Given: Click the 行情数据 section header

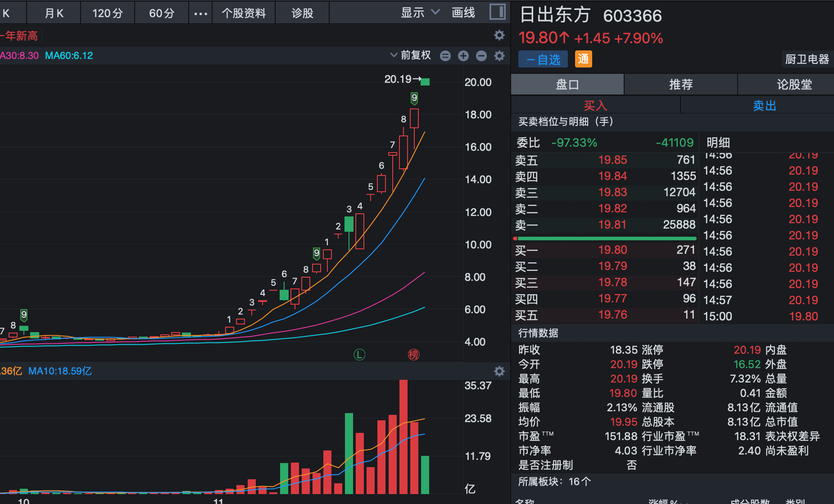Looking at the screenshot, I should (x=538, y=333).
